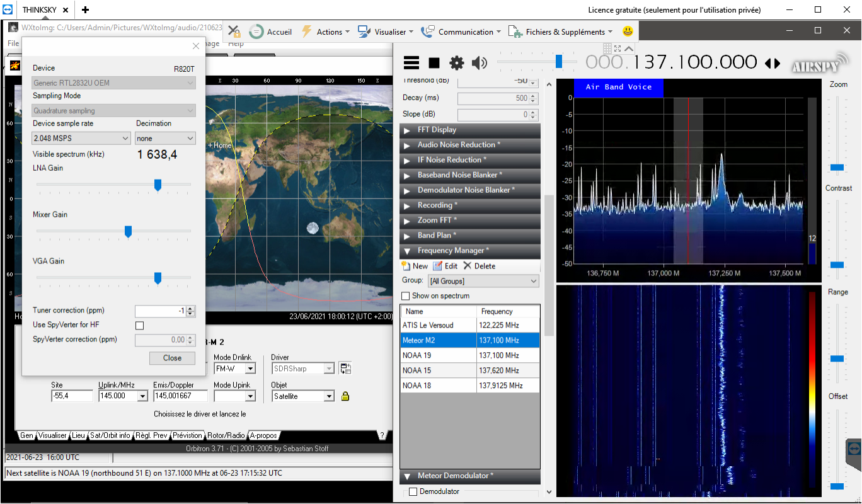The image size is (862, 504).
Task: Toggle Use SpyVerter for HF checkbox
Action: (140, 325)
